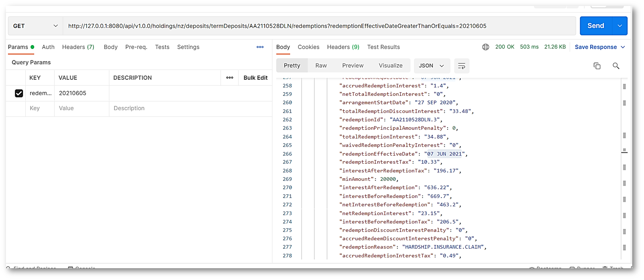This screenshot has height=280, width=644.
Task: Uncheck the redem... query parameter checkbox
Action: pyautogui.click(x=19, y=93)
